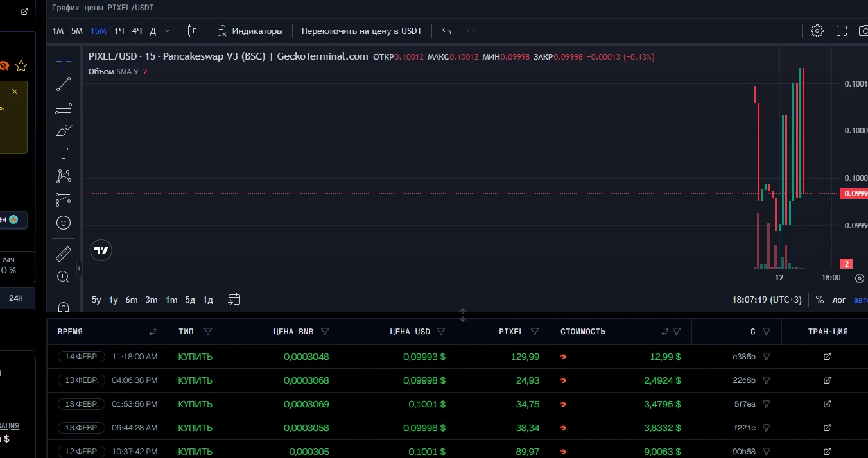Open the Fibonacci retracement tool group
Image resolution: width=868 pixels, height=458 pixels.
[x=64, y=107]
